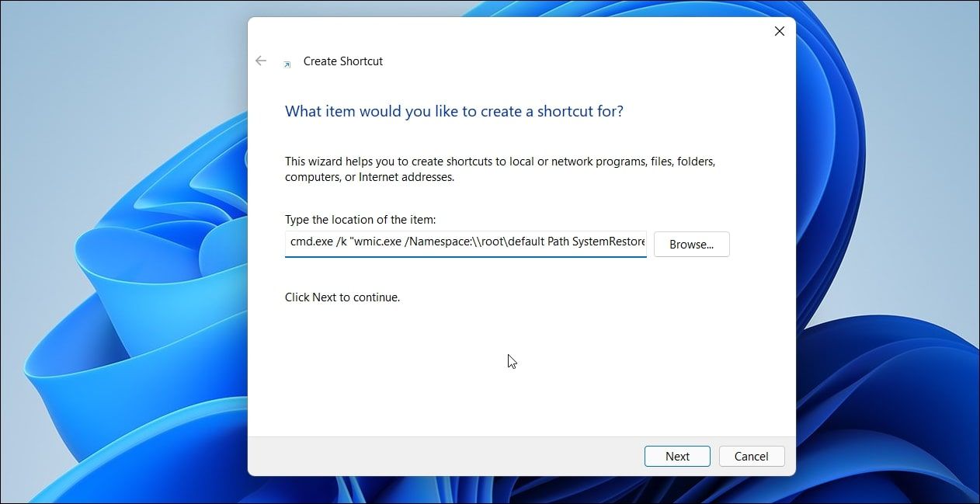Close the Create Shortcut window

pyautogui.click(x=779, y=31)
